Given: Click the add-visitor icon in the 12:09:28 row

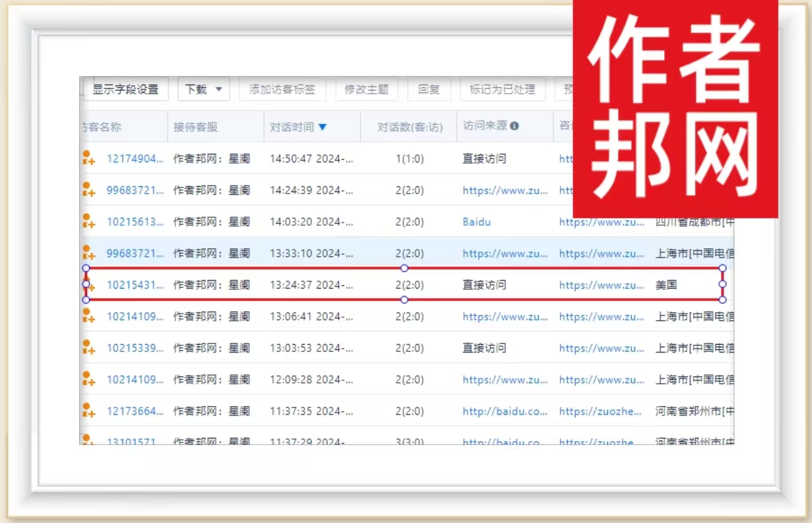Looking at the screenshot, I should click(x=88, y=380).
